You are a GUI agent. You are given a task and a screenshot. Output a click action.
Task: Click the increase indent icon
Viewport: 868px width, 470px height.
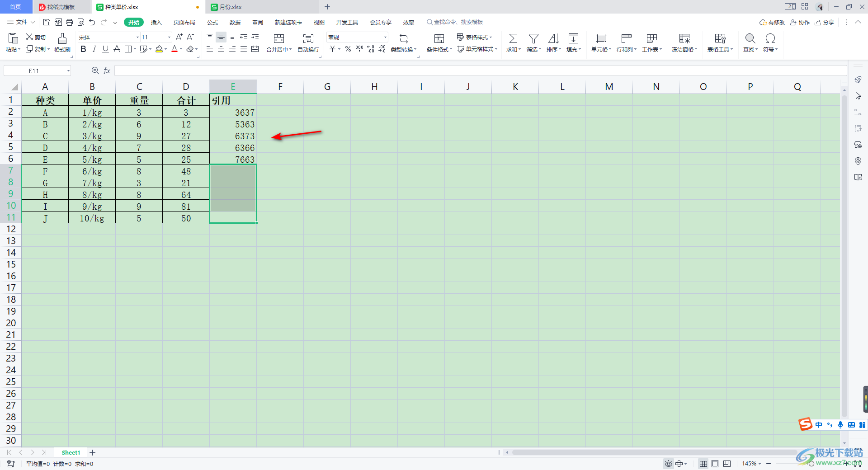(255, 37)
